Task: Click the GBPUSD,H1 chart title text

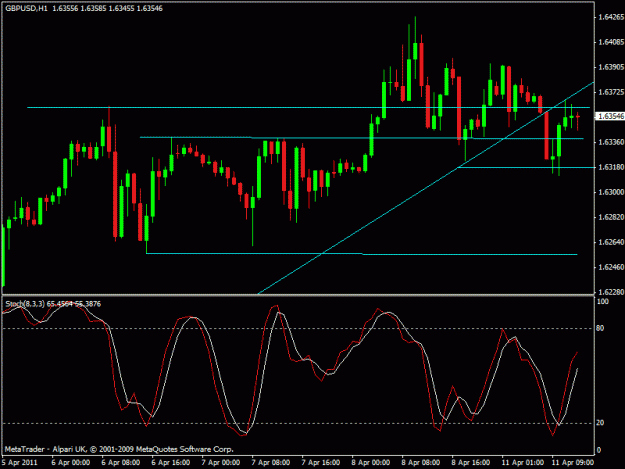Action: [x=26, y=8]
